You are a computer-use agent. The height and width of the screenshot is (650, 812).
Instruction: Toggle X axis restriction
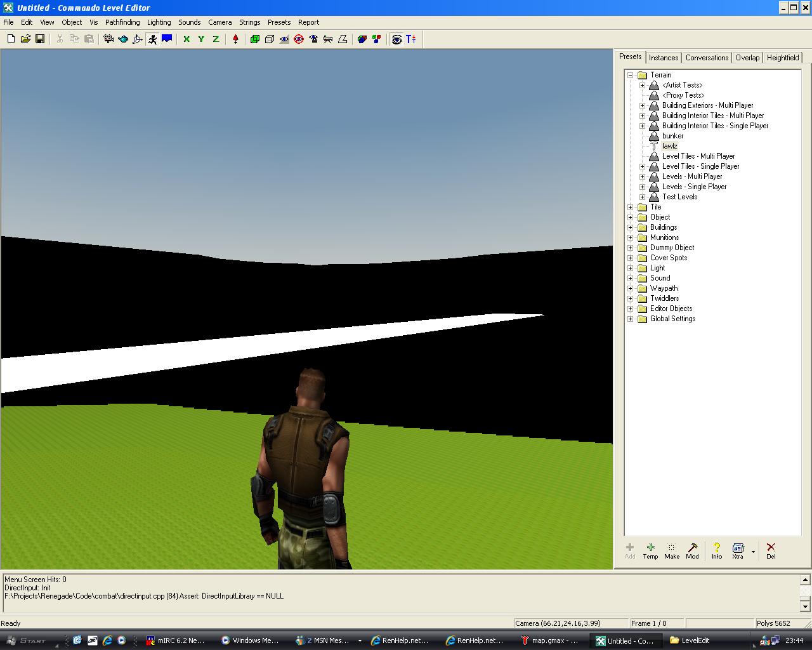(187, 39)
